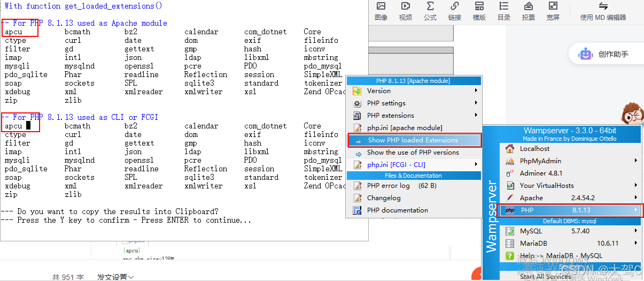Click the 目录 table of contents icon
Image resolution: width=644 pixels, height=281 pixels.
click(504, 6)
